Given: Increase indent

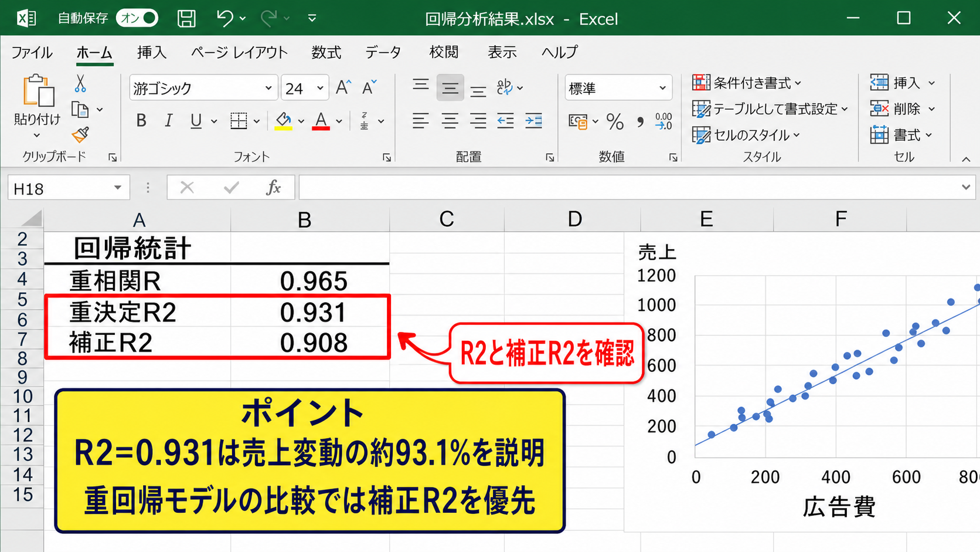Looking at the screenshot, I should pyautogui.click(x=533, y=121).
